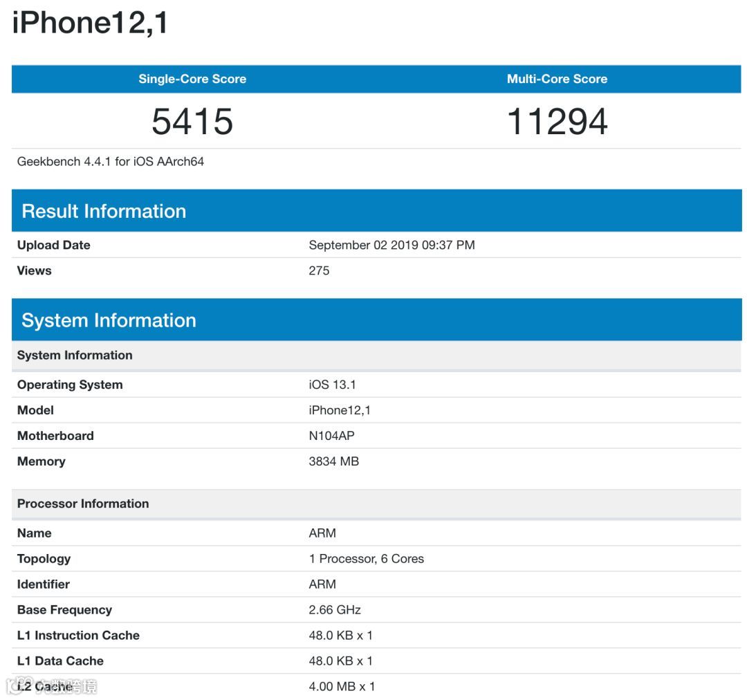Select the views count 275
Image resolution: width=747 pixels, height=700 pixels.
pos(319,270)
